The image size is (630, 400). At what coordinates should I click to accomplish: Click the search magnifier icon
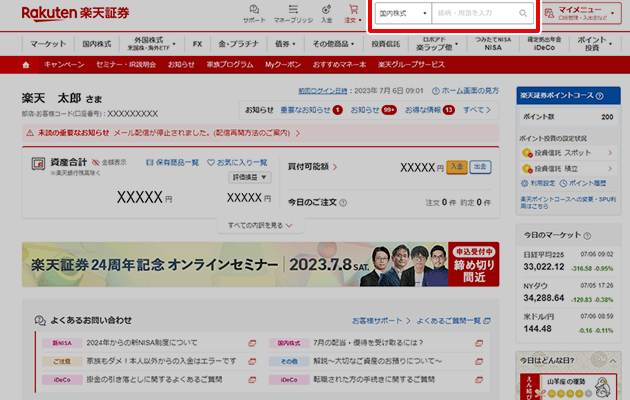click(523, 13)
